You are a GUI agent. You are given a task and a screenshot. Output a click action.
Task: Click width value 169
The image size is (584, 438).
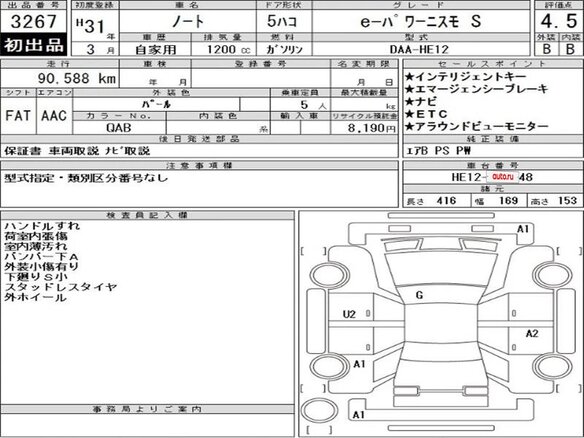tap(508, 201)
